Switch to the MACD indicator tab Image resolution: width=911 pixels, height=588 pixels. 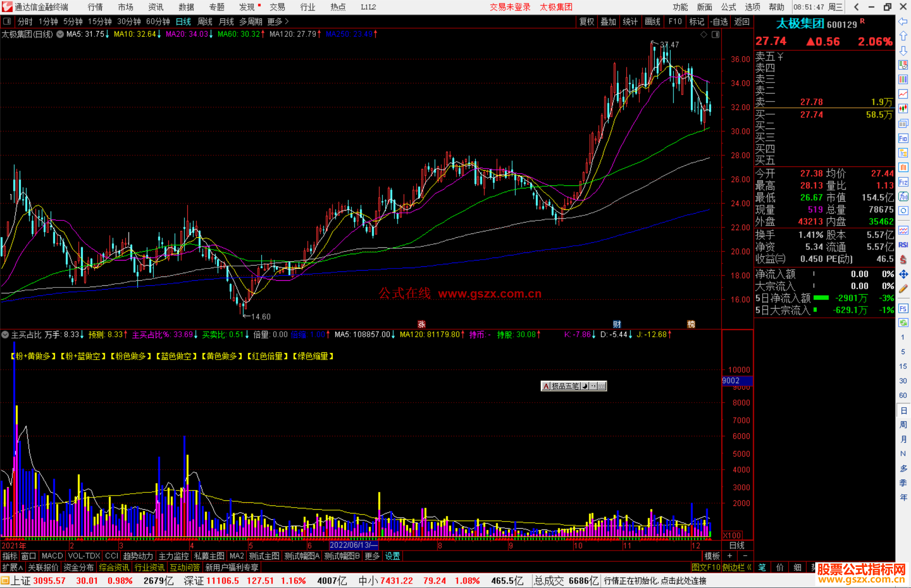(x=52, y=556)
